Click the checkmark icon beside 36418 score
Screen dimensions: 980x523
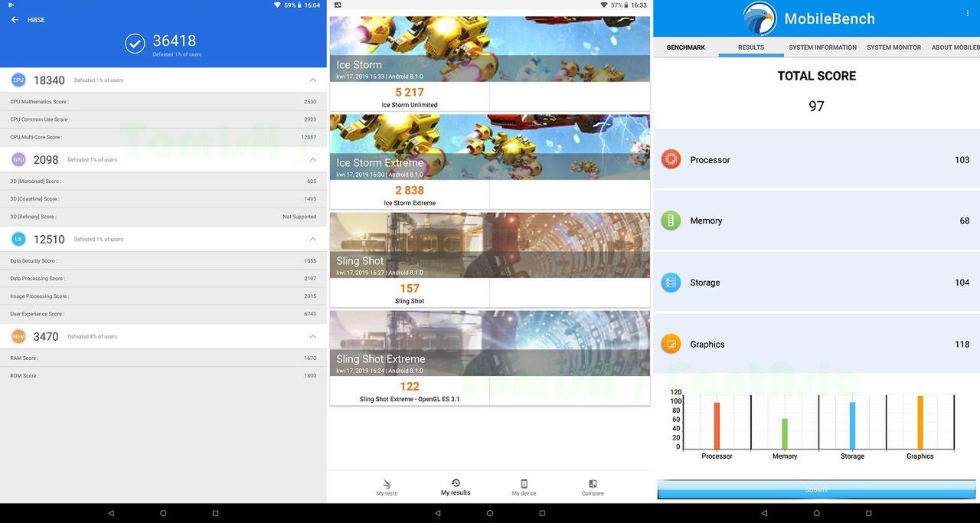pos(135,43)
